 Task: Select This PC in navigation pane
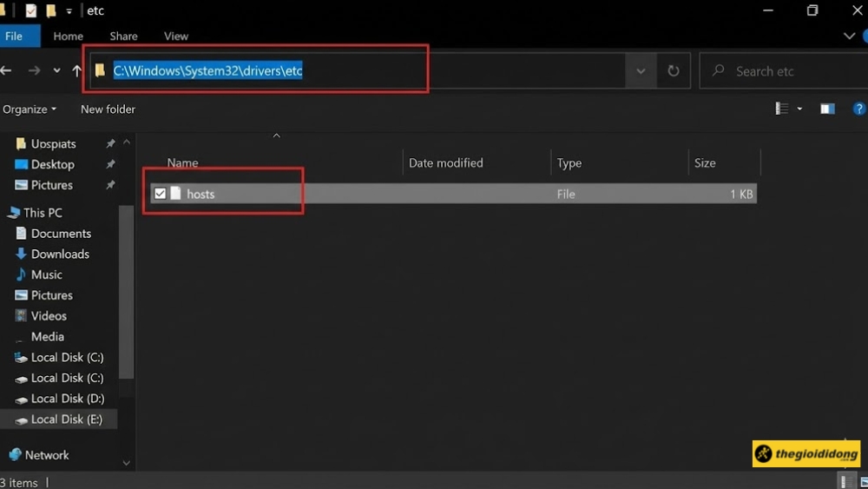coord(43,213)
